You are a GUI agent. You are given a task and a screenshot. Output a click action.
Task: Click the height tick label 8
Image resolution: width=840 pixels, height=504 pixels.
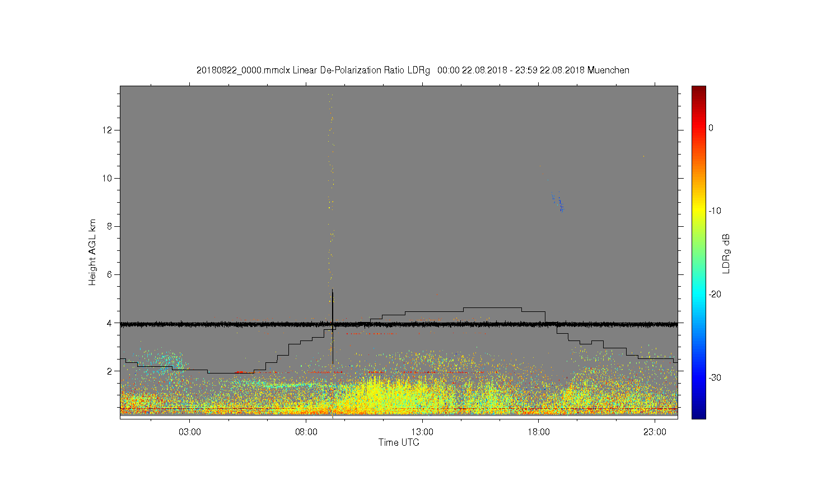tap(110, 226)
